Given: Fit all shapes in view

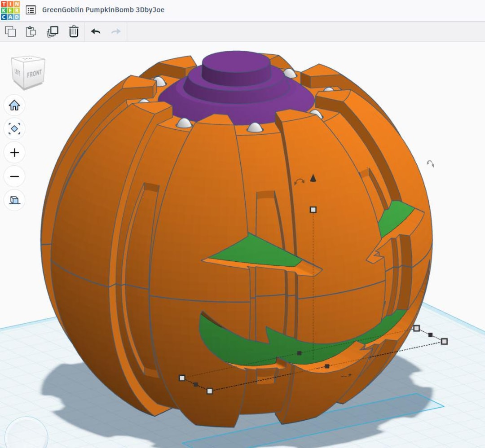Looking at the screenshot, I should click(14, 129).
